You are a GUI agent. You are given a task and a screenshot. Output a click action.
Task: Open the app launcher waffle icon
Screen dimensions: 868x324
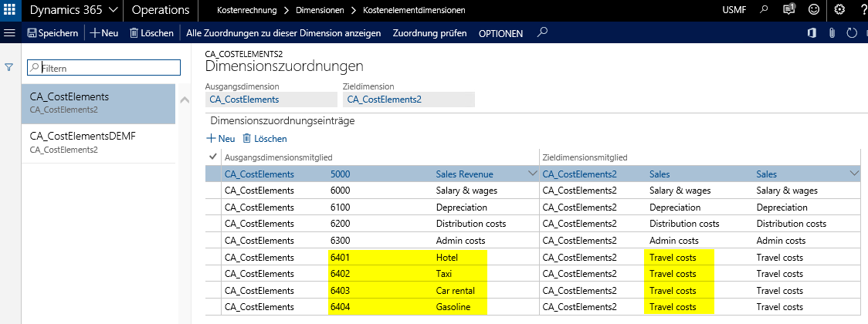(10, 10)
